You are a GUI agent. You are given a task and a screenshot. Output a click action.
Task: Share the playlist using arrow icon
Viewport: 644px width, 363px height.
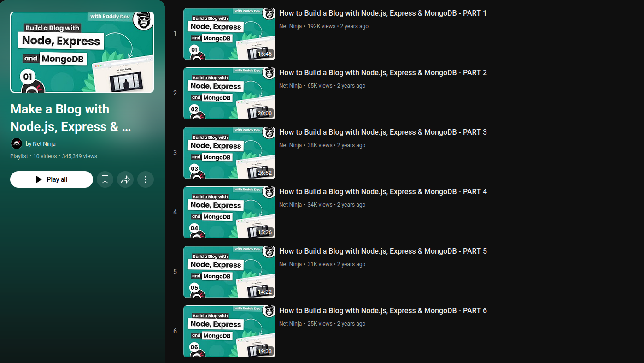[125, 179]
